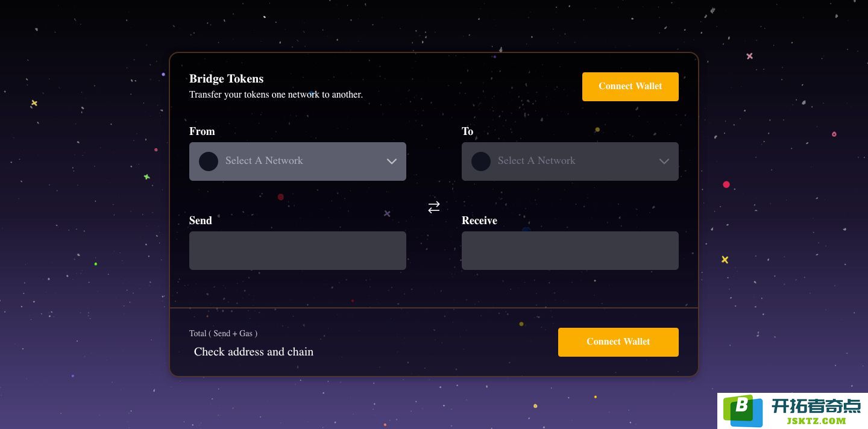This screenshot has width=868, height=429.
Task: Click the swap networks arrows icon
Action: pyautogui.click(x=434, y=207)
